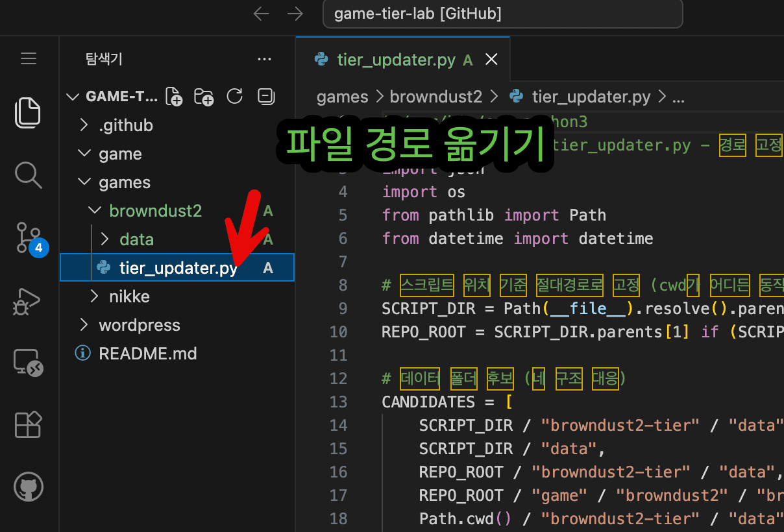The image size is (784, 532).
Task: Open the Remote Explorer icon
Action: pyautogui.click(x=29, y=363)
